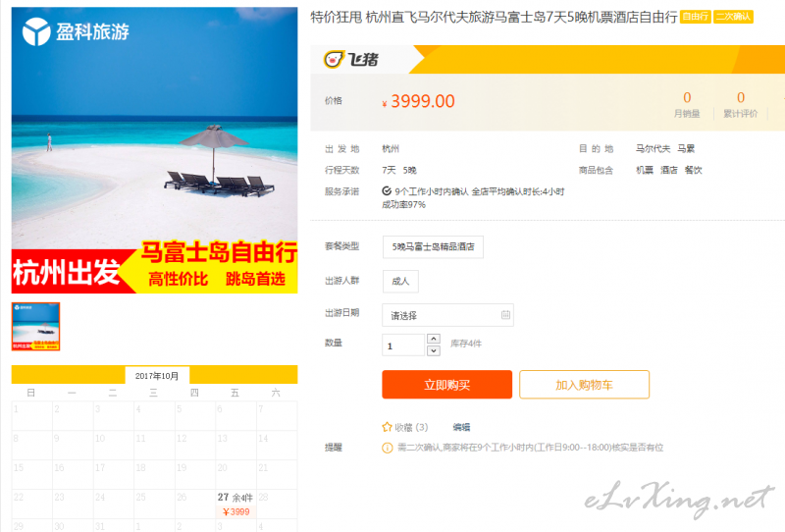785x532 pixels.
Task: Click the 2017年10月 calendar month tab
Action: pos(157,376)
